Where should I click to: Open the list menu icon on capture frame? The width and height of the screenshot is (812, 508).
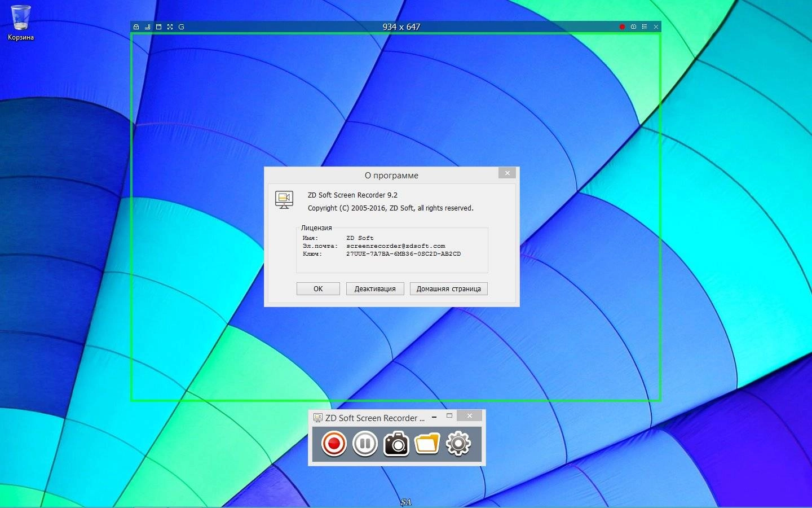tap(645, 27)
